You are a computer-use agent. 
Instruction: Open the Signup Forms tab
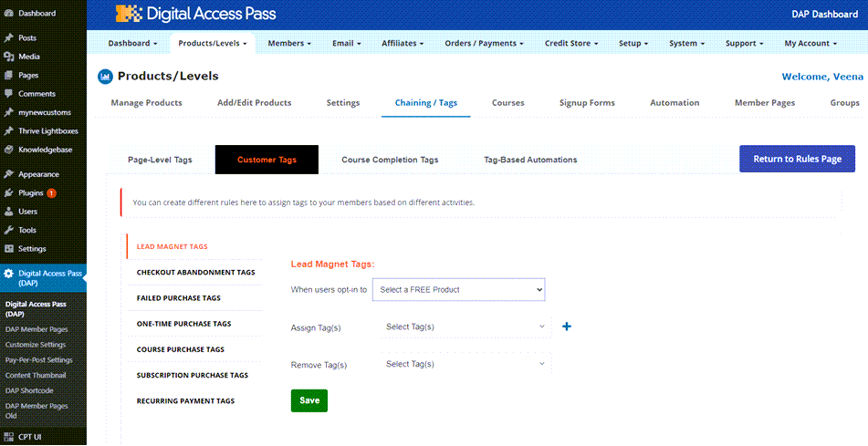click(x=587, y=103)
